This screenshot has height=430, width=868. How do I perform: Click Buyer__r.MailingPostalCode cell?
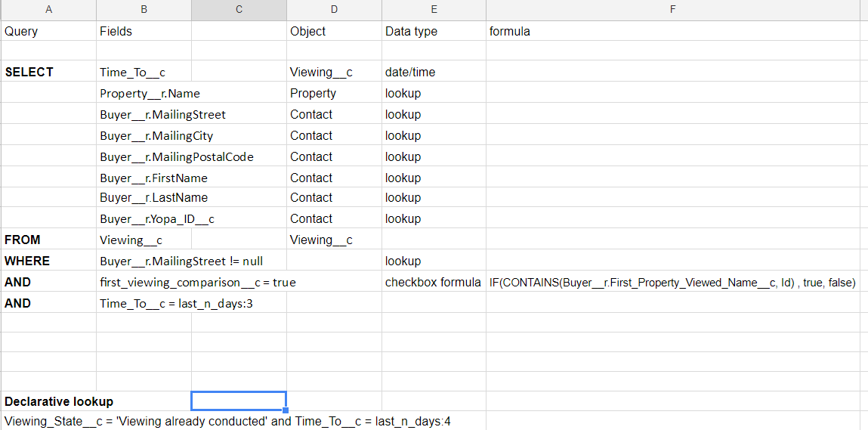[x=176, y=157]
